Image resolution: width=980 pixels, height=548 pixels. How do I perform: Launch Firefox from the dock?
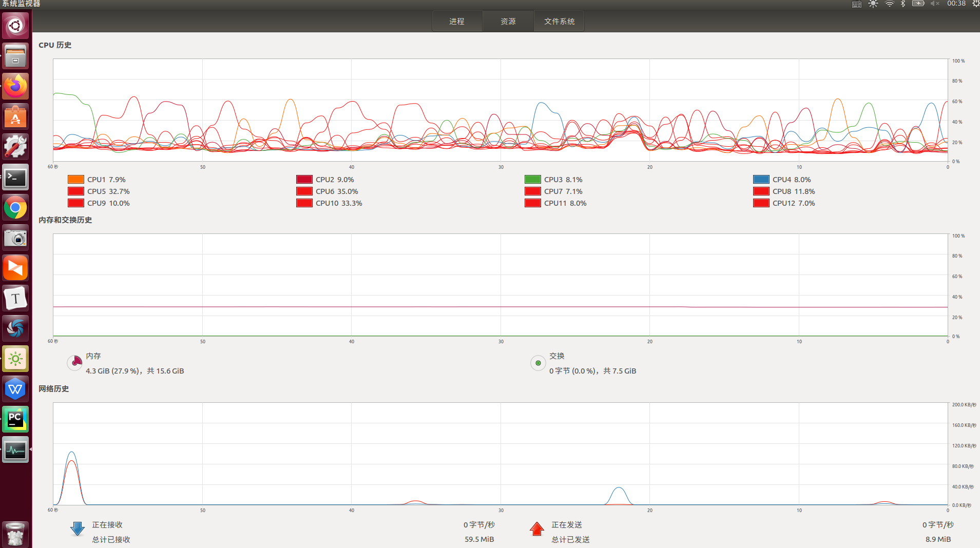tap(15, 86)
